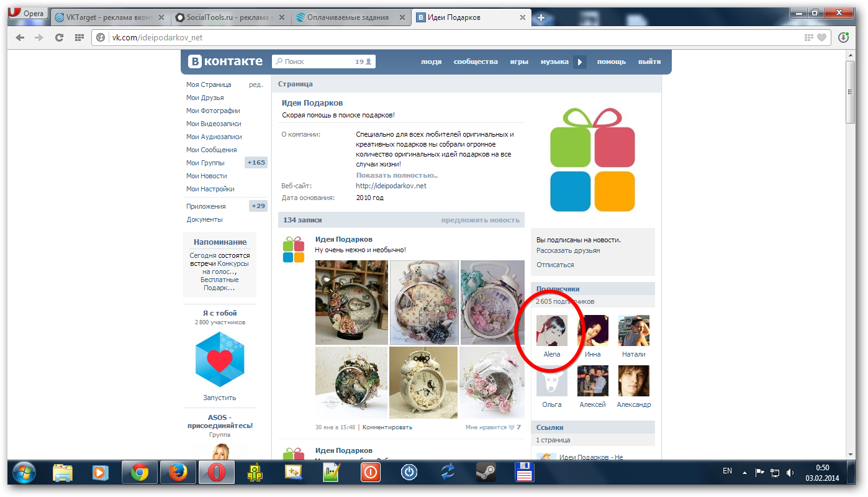Open the Ссылки section header

point(593,427)
